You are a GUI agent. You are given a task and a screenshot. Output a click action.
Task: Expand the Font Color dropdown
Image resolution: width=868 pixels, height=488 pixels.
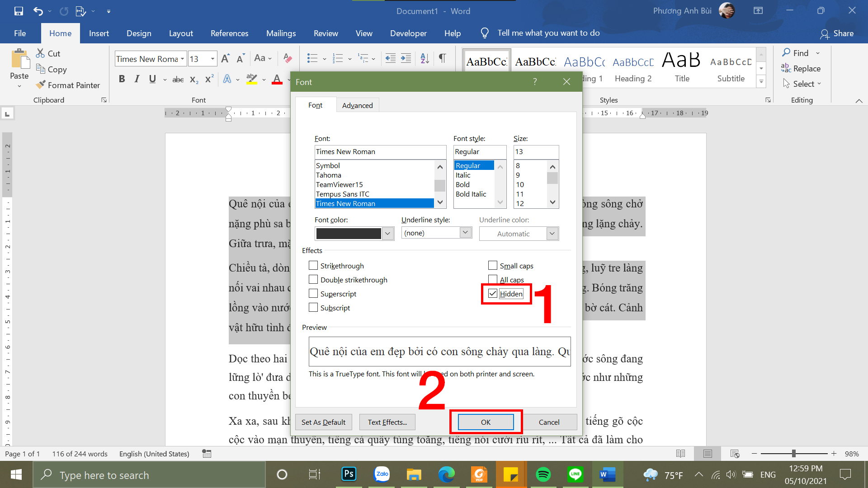click(x=387, y=233)
